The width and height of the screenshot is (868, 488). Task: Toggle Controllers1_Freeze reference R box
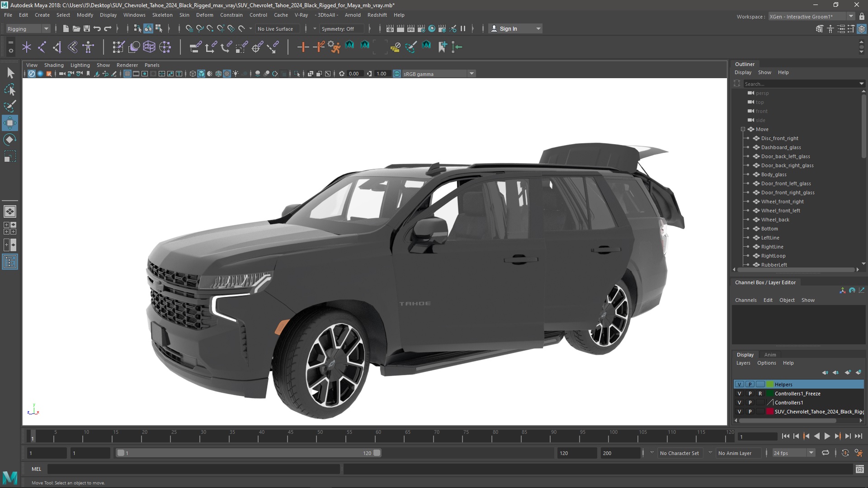click(760, 394)
